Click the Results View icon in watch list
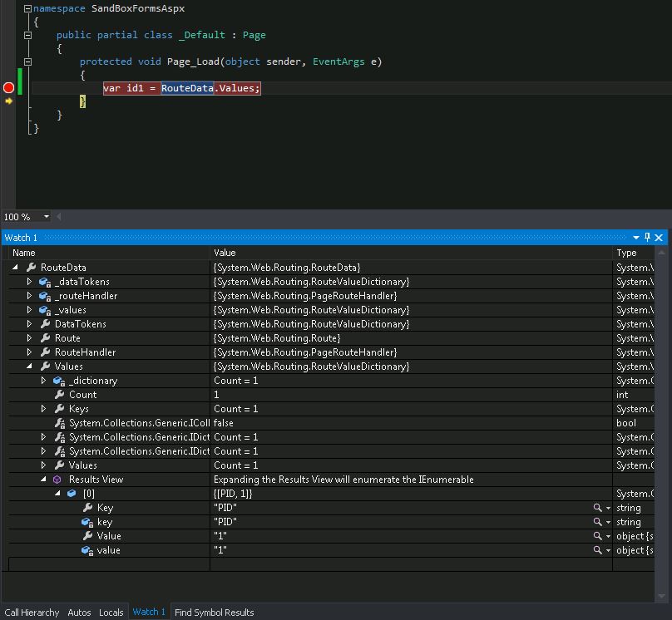The height and width of the screenshot is (620, 672). [x=57, y=480]
